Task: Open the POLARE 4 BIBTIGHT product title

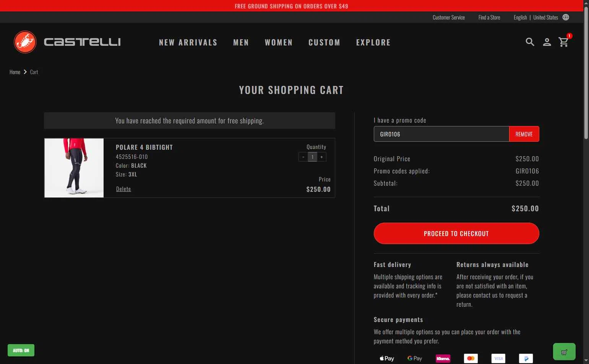Action: [x=144, y=147]
